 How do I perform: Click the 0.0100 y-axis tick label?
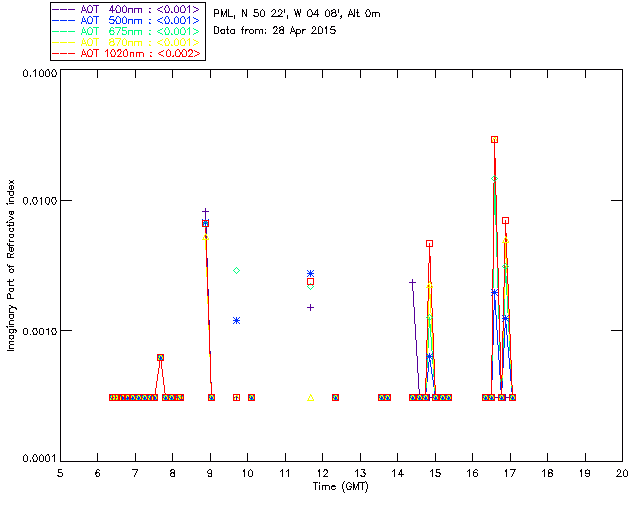point(40,201)
